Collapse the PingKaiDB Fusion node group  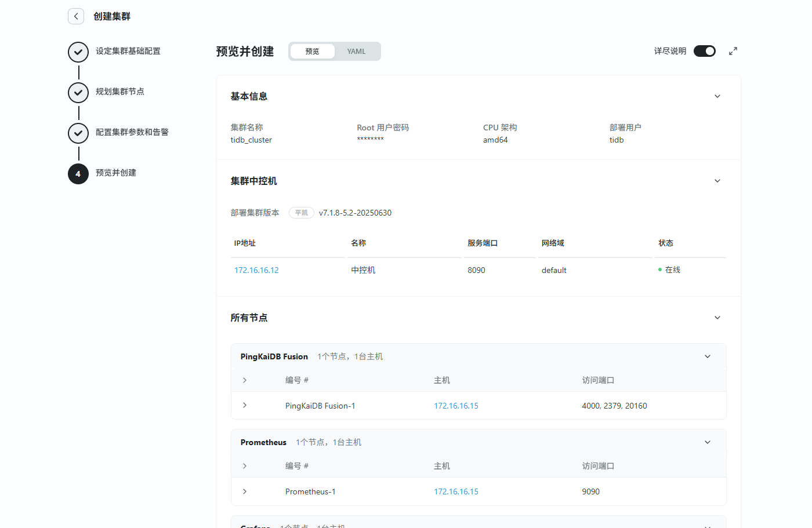708,356
